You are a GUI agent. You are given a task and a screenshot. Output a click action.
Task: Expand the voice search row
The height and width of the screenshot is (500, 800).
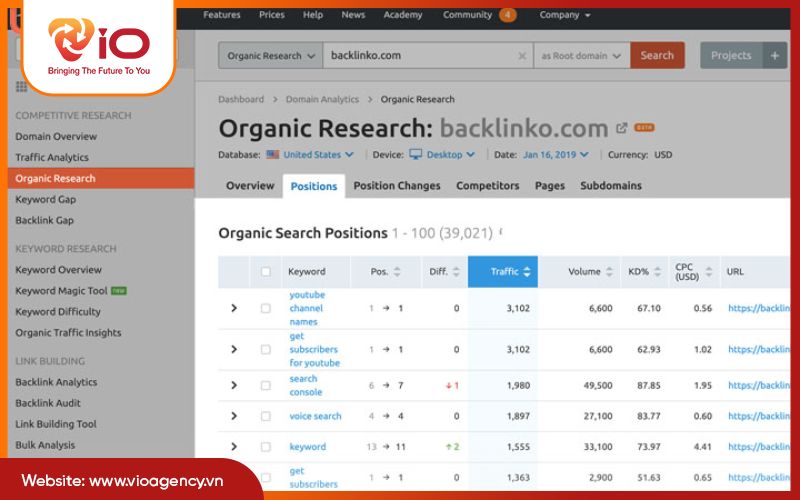coord(234,416)
